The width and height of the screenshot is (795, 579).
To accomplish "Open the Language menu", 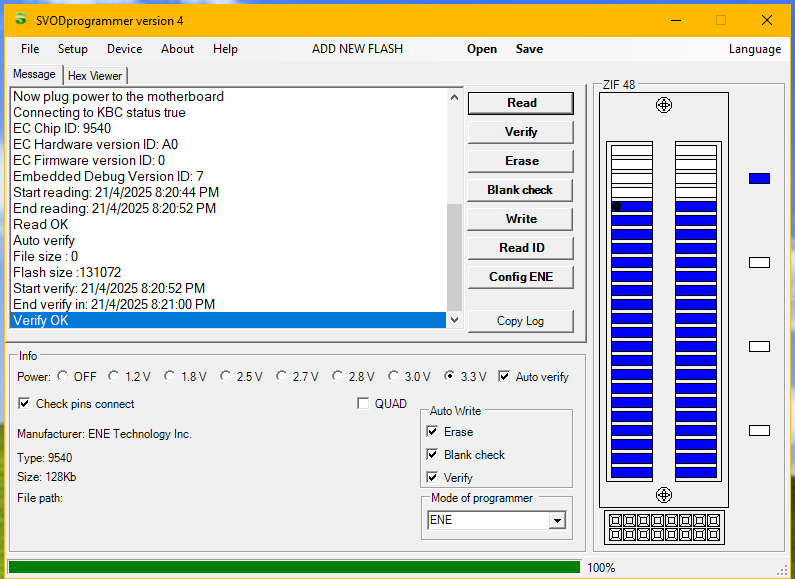I will tap(754, 49).
